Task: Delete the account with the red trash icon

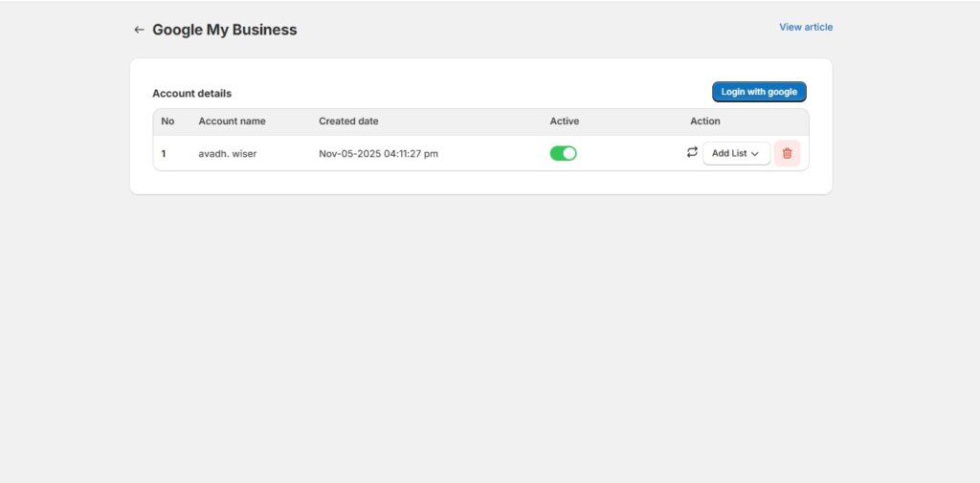Action: pyautogui.click(x=787, y=153)
